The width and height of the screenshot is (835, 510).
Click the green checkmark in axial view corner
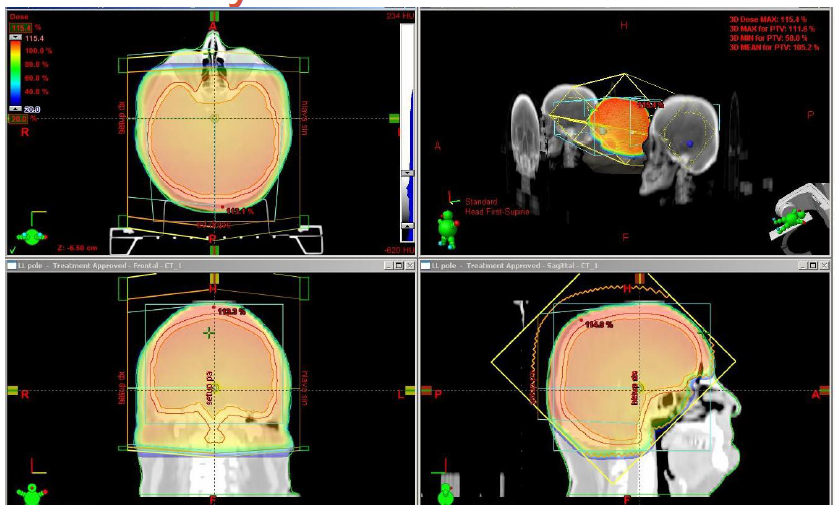[x=12, y=248]
